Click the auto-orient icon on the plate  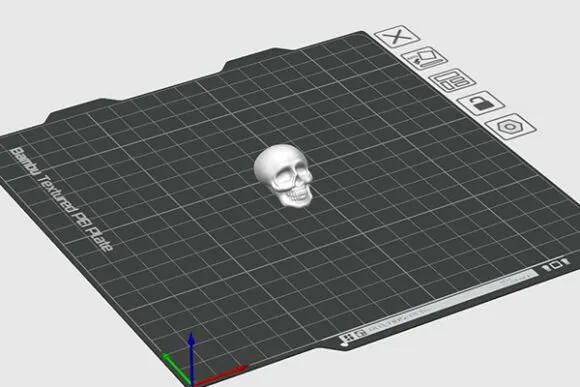425,58
